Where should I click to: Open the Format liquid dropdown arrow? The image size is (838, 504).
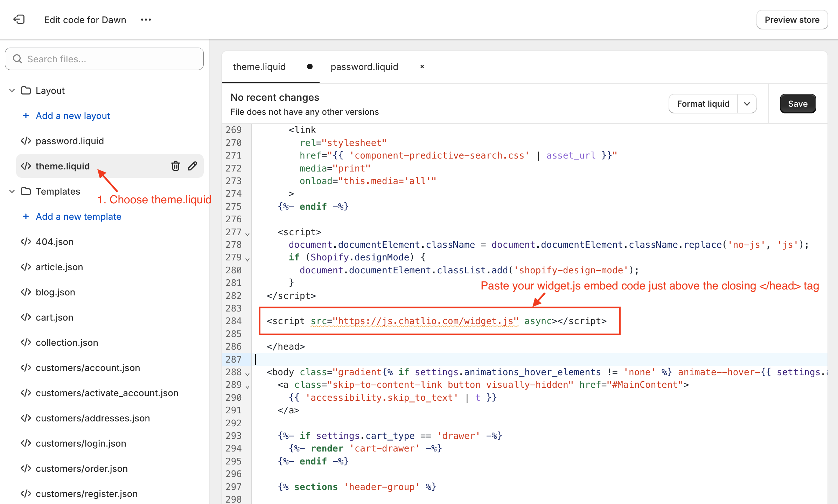(x=747, y=104)
